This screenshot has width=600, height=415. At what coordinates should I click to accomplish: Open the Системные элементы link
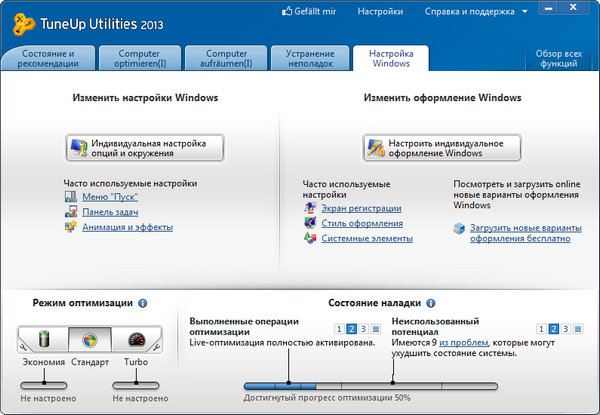pos(367,238)
